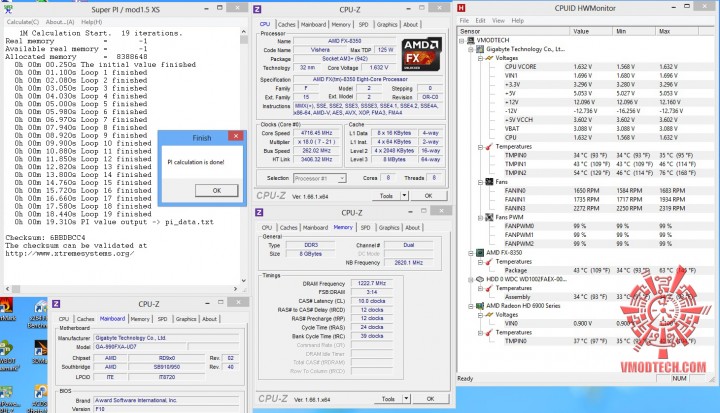Open the Help(H) menu in Super PI
The width and height of the screenshot is (720, 413).
point(91,22)
